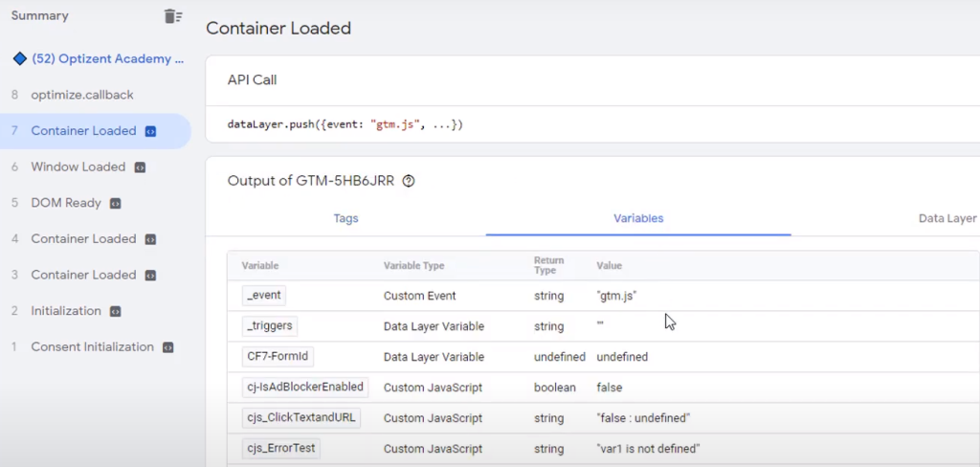Select the Variables tab
This screenshot has height=467, width=980.
click(x=637, y=218)
